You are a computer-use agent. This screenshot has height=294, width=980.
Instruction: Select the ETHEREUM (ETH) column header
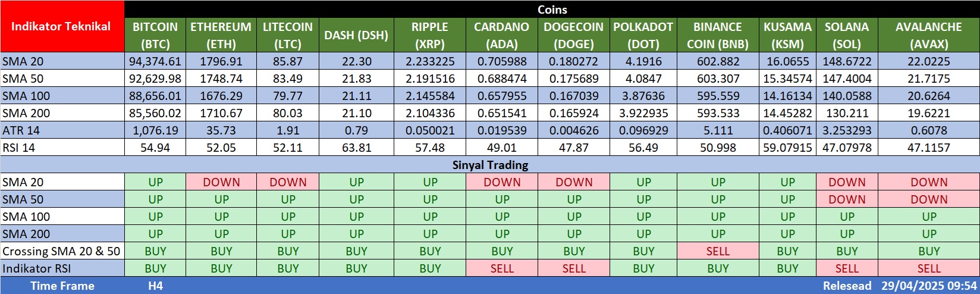coord(221,35)
